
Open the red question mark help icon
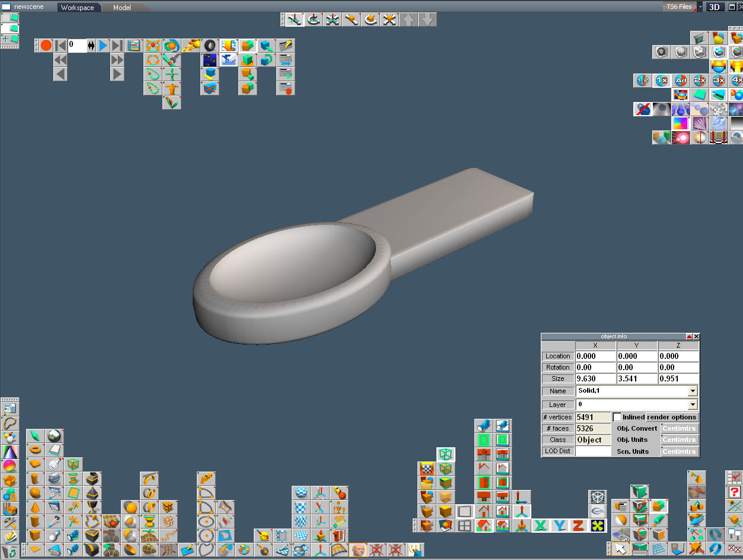(735, 492)
